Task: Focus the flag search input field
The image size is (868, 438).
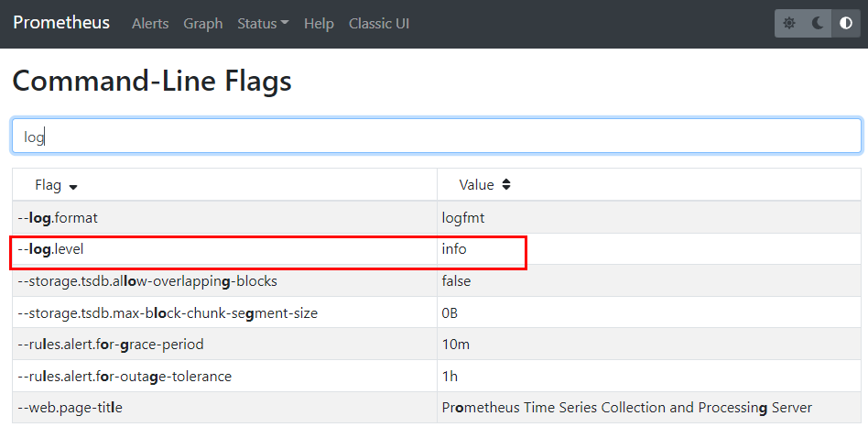Action: click(x=437, y=136)
